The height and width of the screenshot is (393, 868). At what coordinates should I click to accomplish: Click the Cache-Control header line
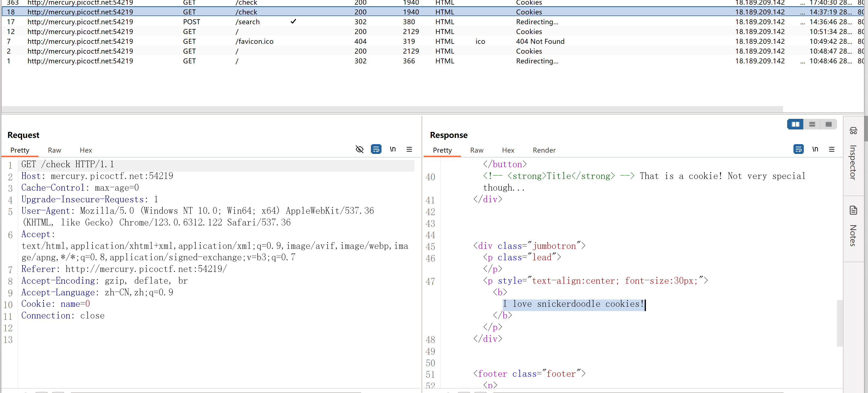click(x=80, y=188)
